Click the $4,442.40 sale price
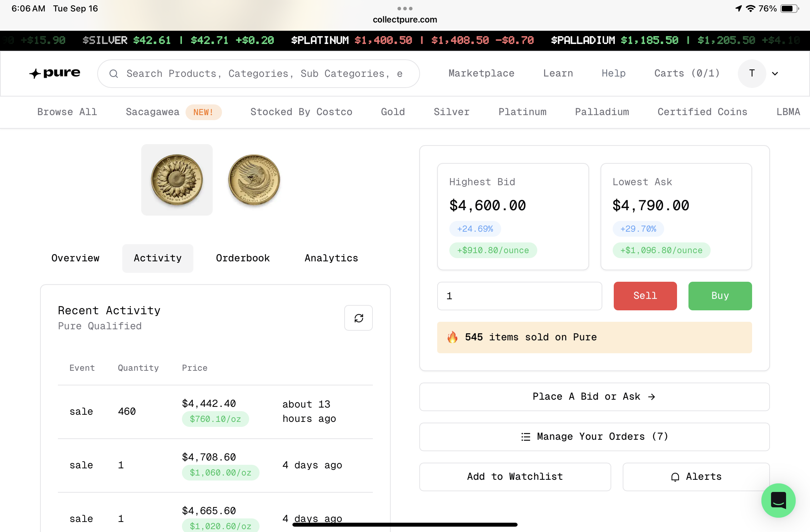810x532 pixels. [209, 404]
